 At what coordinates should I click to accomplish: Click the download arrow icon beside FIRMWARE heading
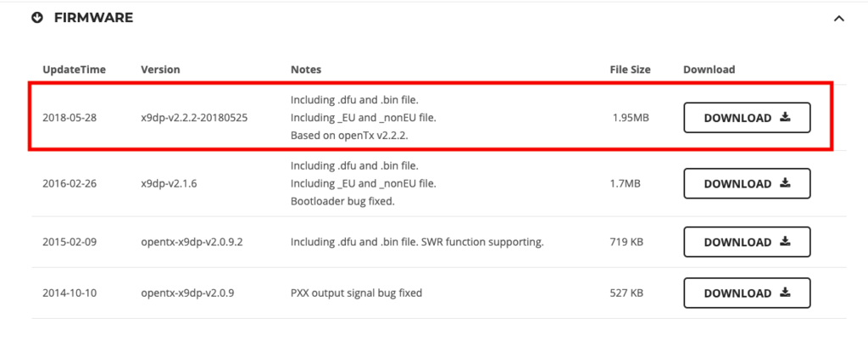(36, 17)
